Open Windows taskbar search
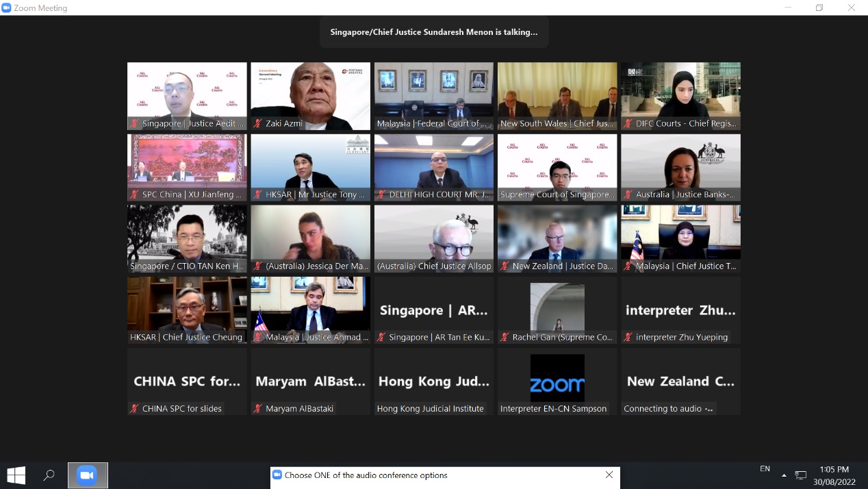Image resolution: width=868 pixels, height=489 pixels. coord(49,475)
